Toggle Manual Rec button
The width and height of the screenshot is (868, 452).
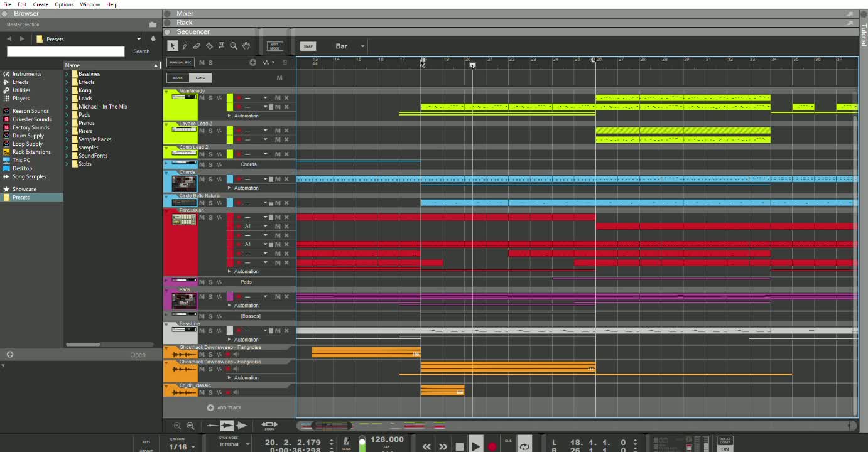pyautogui.click(x=180, y=62)
